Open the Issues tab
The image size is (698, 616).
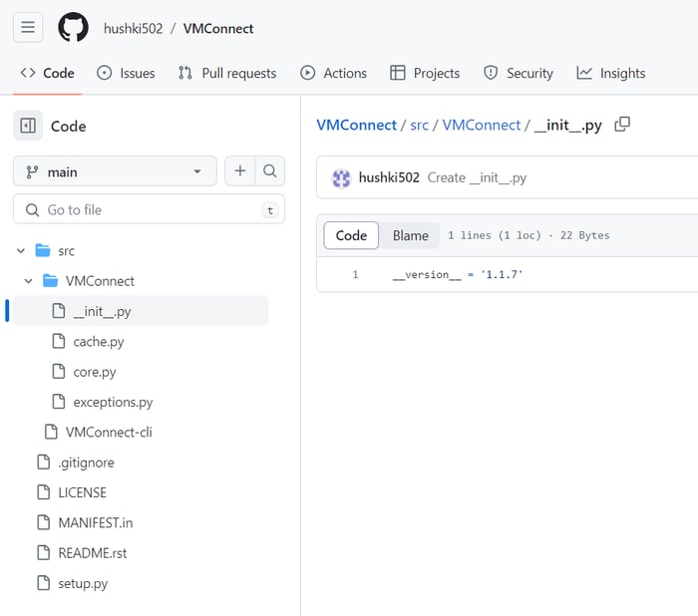[126, 73]
